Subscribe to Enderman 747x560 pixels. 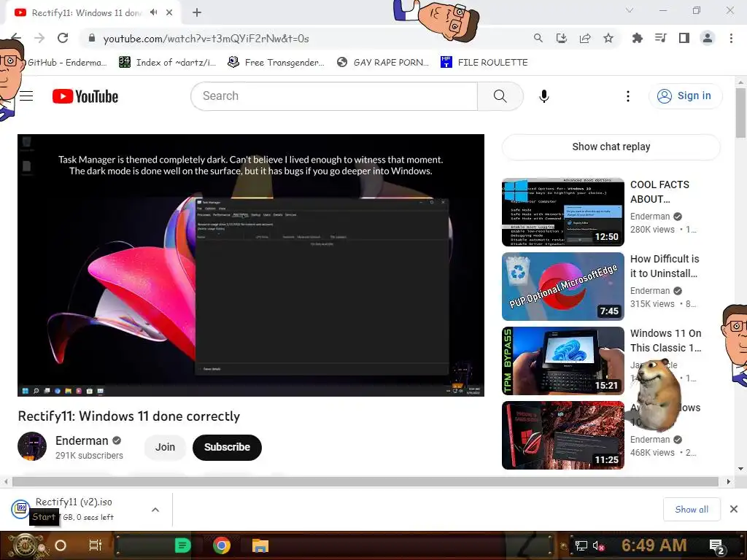click(228, 447)
